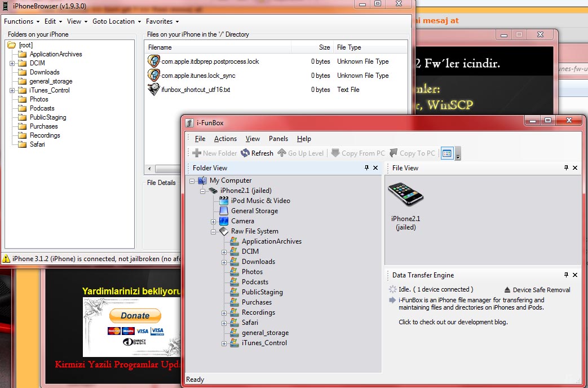Open the Help menu in i-FunBox
The width and height of the screenshot is (588, 388).
pyautogui.click(x=304, y=139)
